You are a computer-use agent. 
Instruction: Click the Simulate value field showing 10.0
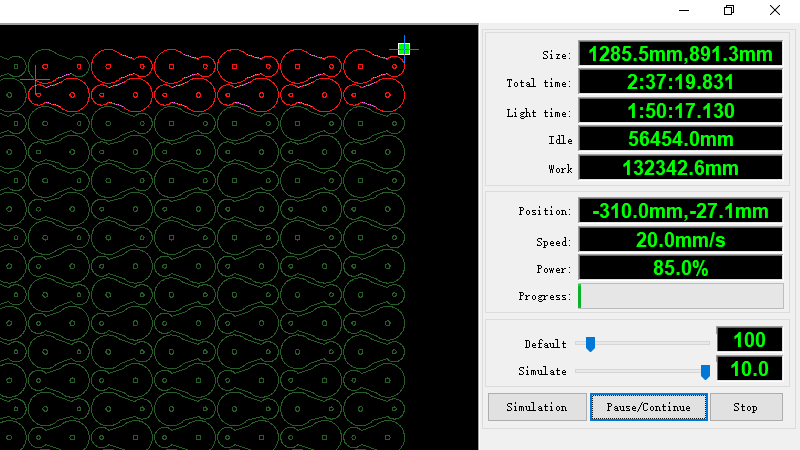click(749, 369)
